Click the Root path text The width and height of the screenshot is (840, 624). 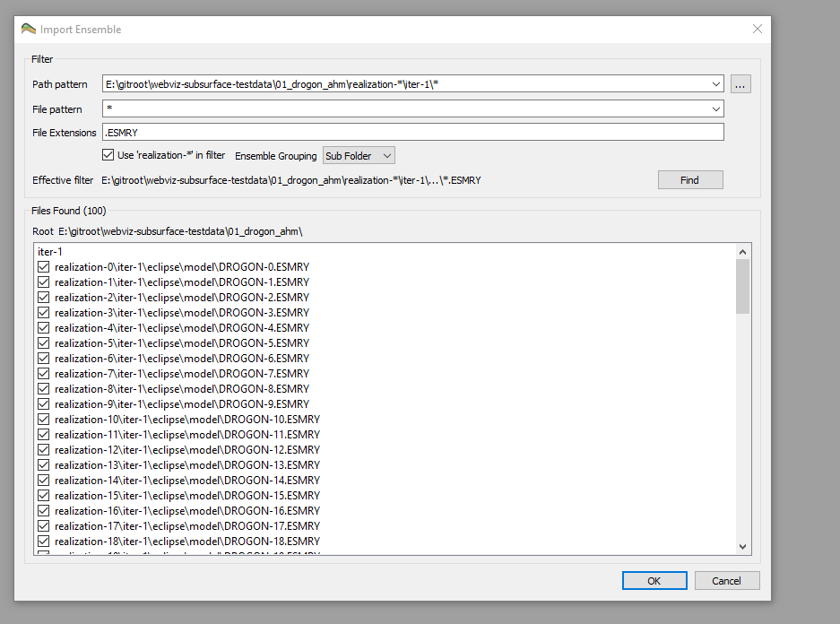(x=180, y=231)
